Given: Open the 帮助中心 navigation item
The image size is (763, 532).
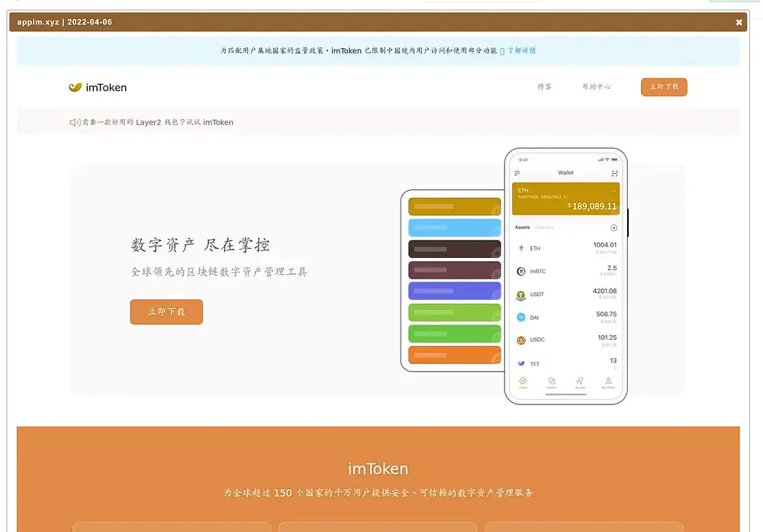Looking at the screenshot, I should 597,87.
